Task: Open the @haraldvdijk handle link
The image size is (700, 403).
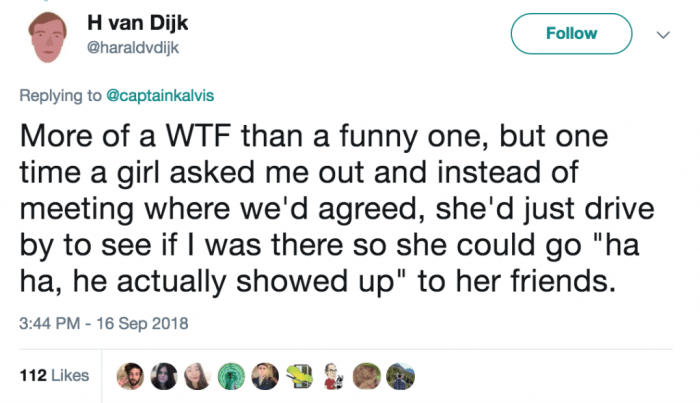Action: 147,46
